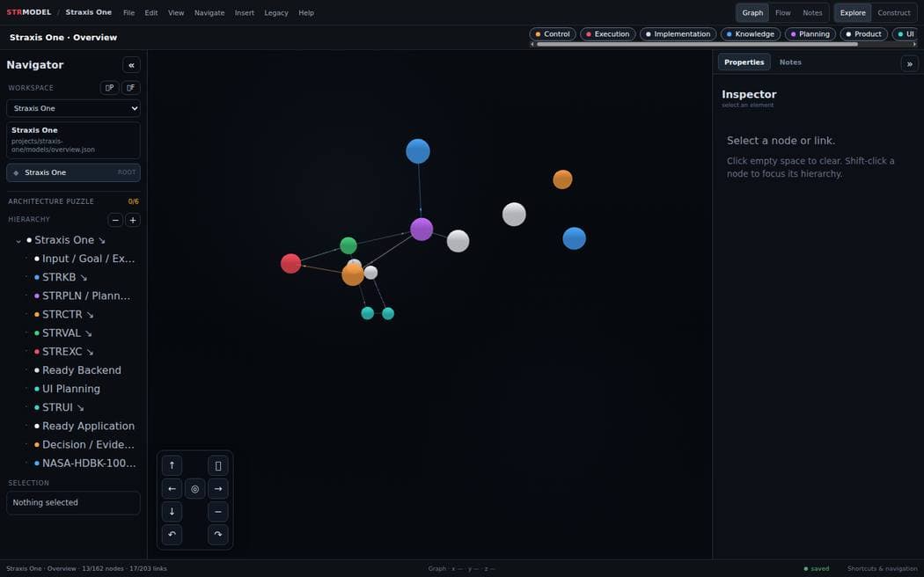Viewport: 924px width, 577px height.
Task: Select the Properties tab in Inspector
Action: click(x=744, y=62)
